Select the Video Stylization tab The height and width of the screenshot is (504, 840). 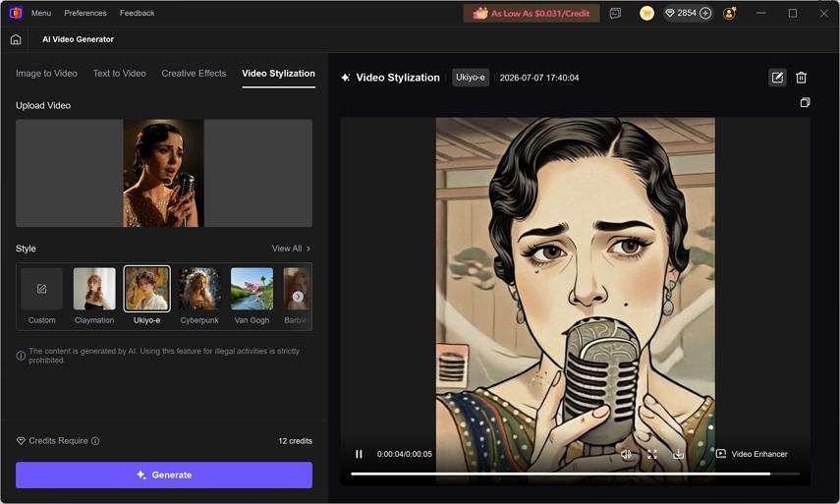[x=279, y=74]
